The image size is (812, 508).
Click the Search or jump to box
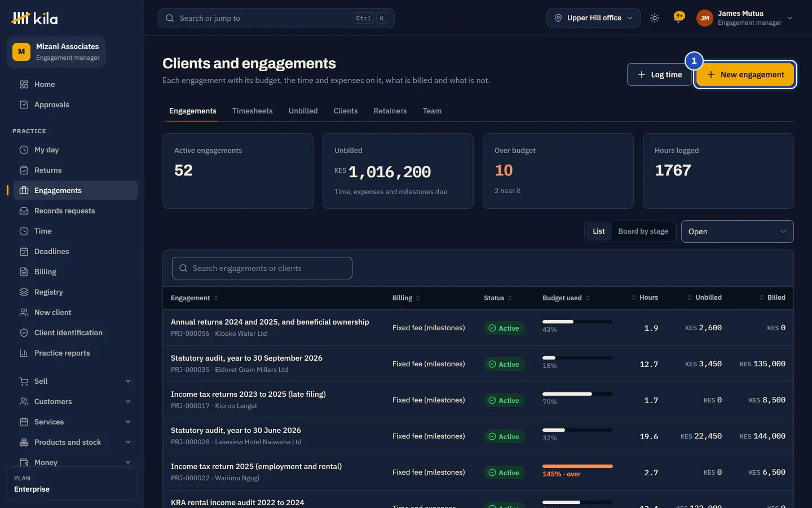(276, 18)
